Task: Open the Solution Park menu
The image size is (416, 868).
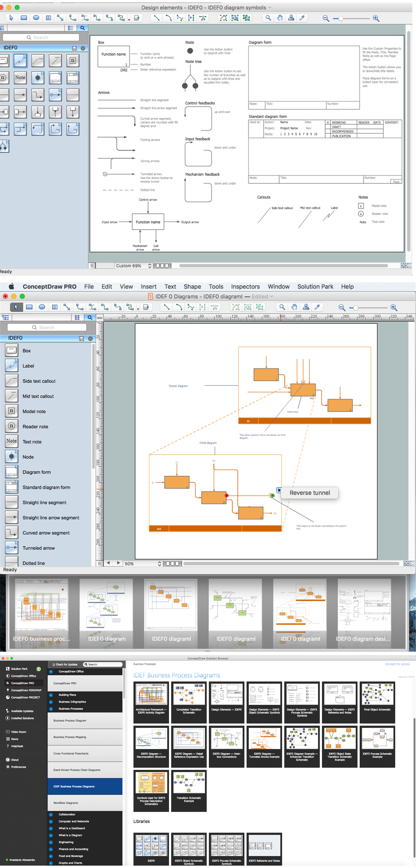Action: [315, 286]
